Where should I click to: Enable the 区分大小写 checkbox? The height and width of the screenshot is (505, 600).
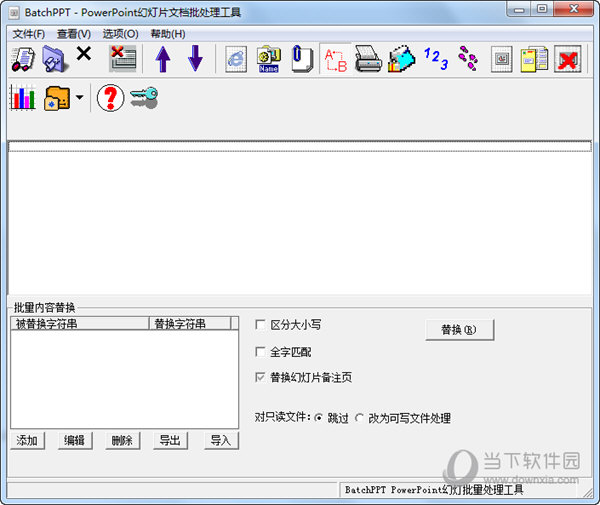pyautogui.click(x=260, y=325)
